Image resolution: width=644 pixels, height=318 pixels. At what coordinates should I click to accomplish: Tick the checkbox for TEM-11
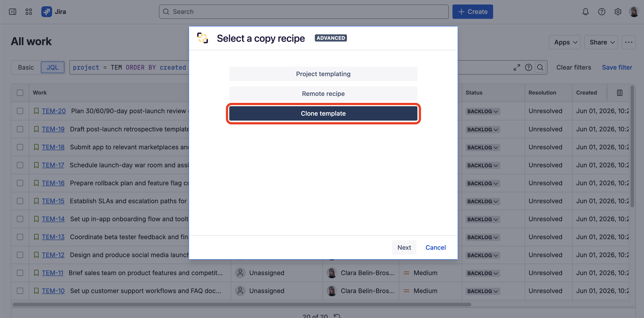pyautogui.click(x=20, y=273)
